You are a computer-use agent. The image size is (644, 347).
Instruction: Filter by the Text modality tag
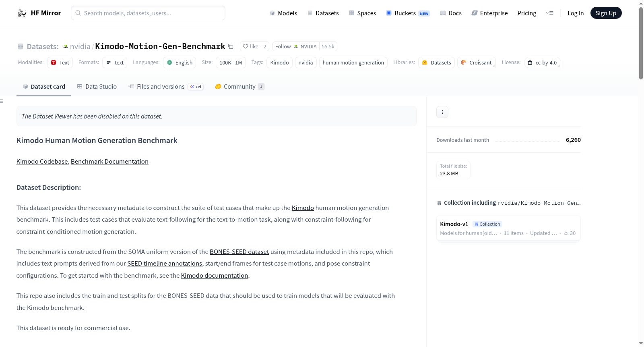pyautogui.click(x=60, y=62)
